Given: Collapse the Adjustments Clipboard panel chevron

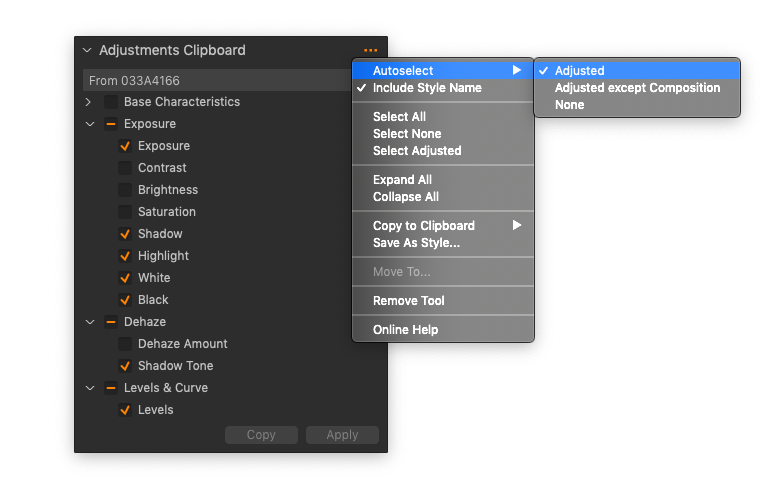Looking at the screenshot, I should coord(87,50).
